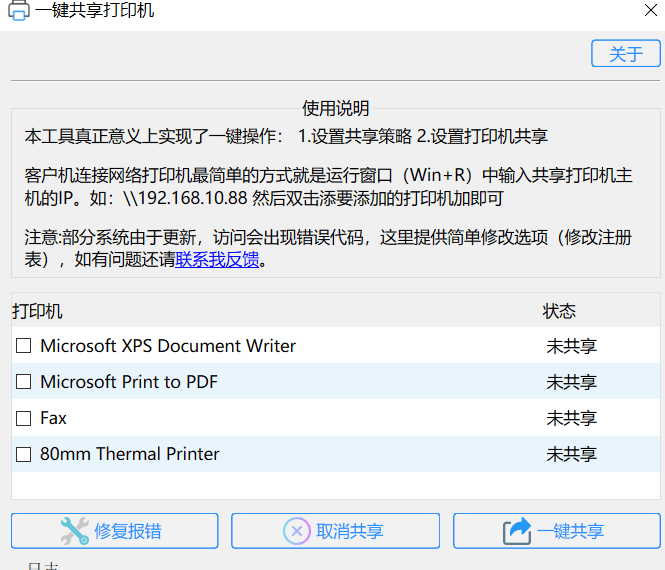
Task: Follow the 联系我反馈 feedback link
Action: click(217, 259)
